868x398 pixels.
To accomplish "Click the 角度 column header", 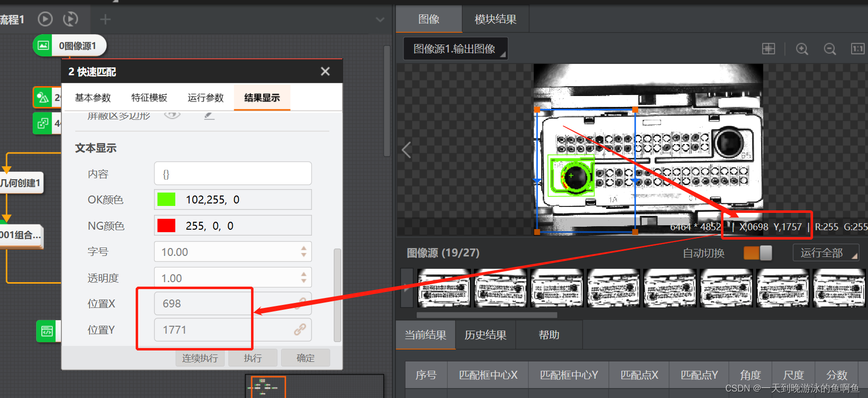I will tap(751, 375).
